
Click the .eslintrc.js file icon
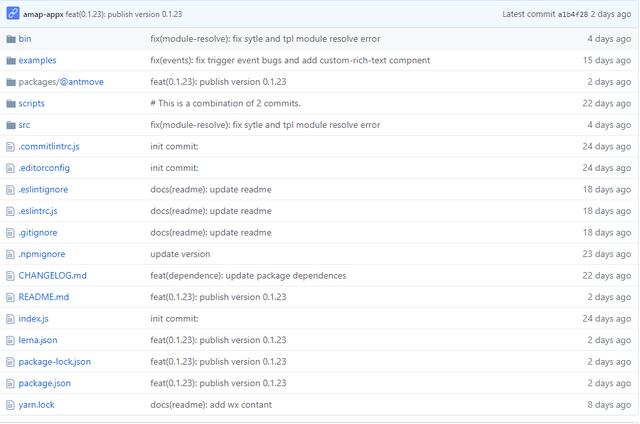[x=10, y=211]
